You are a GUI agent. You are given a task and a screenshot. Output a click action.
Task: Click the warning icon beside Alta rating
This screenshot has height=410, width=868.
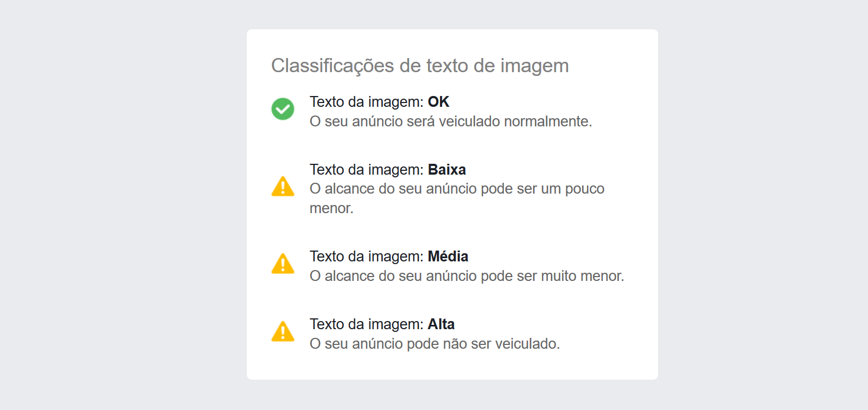click(x=283, y=331)
